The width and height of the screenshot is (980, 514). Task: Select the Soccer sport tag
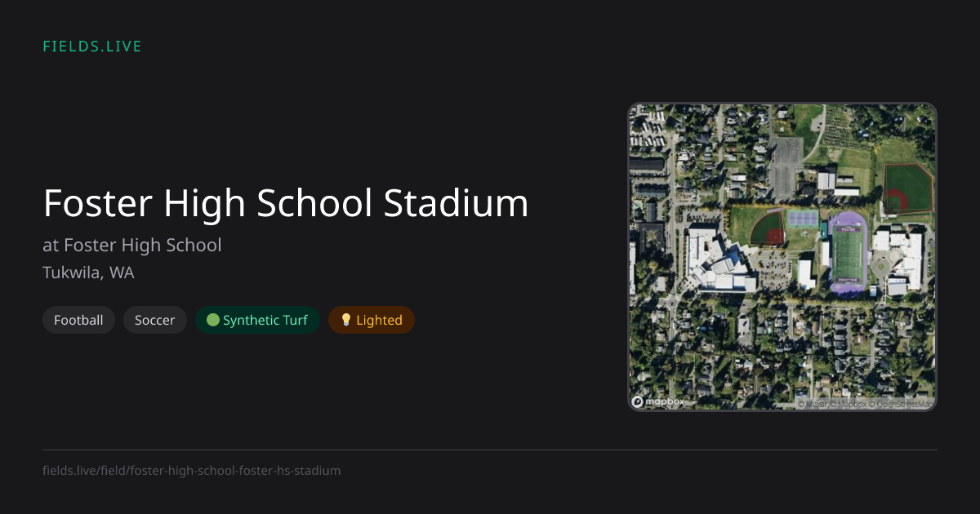pyautogui.click(x=155, y=320)
